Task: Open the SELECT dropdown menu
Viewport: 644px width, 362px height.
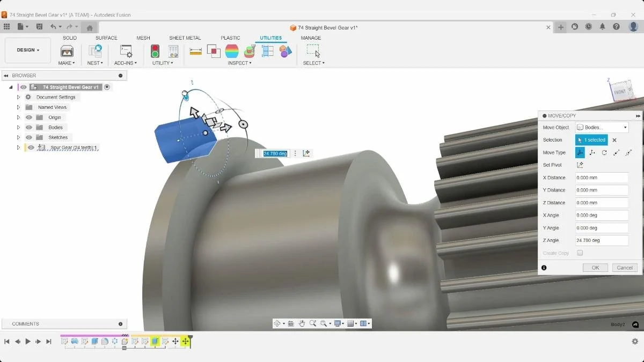Action: [313, 63]
